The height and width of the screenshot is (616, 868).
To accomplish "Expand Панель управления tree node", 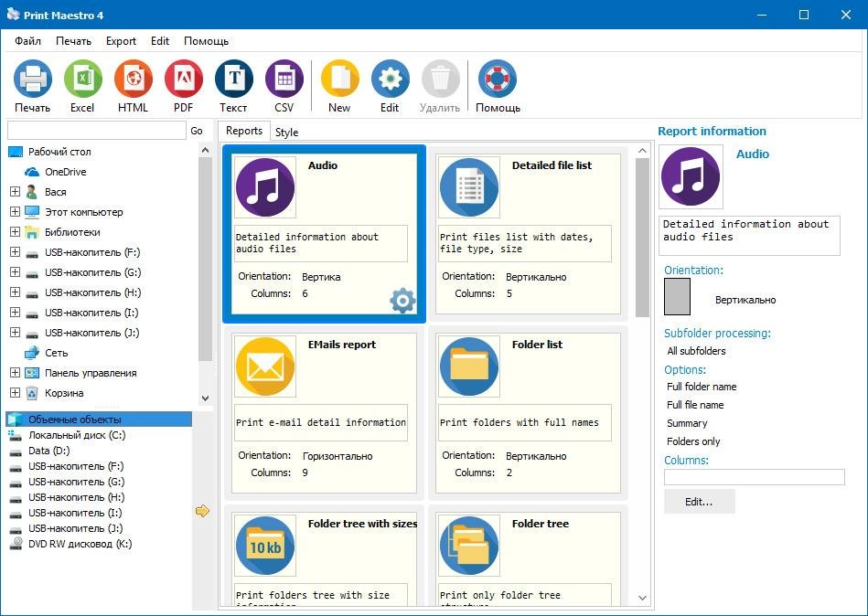I will (x=15, y=373).
